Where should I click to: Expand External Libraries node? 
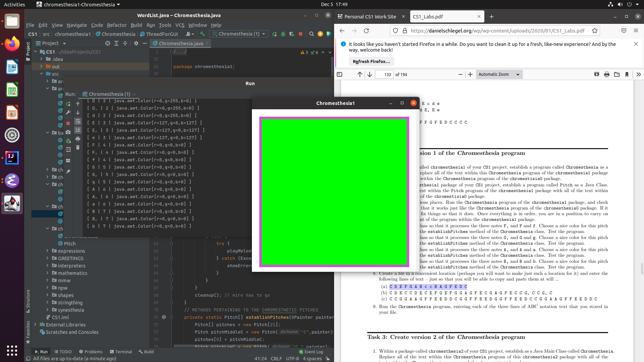coord(35,324)
